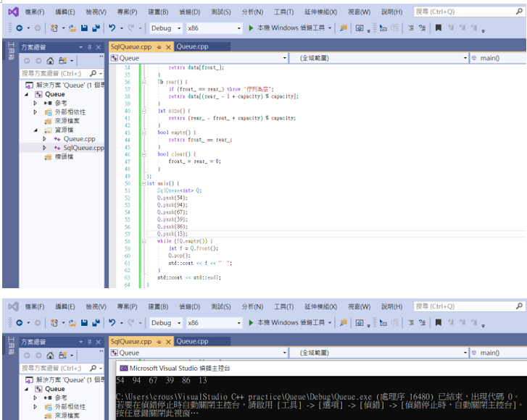Click the console icon beside Microsoft Visual Studio 偵錯主控台
This screenshot has width=527, height=420.
pos(124,369)
